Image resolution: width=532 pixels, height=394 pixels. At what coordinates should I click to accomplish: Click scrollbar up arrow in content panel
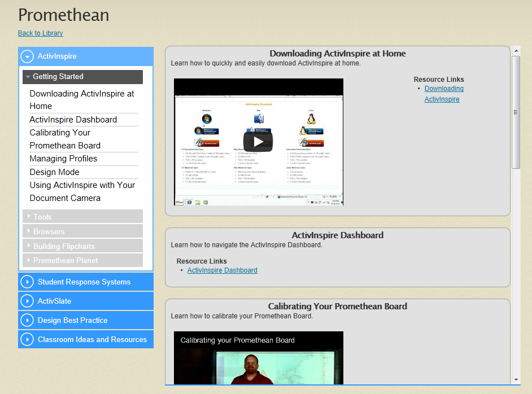pyautogui.click(x=516, y=51)
